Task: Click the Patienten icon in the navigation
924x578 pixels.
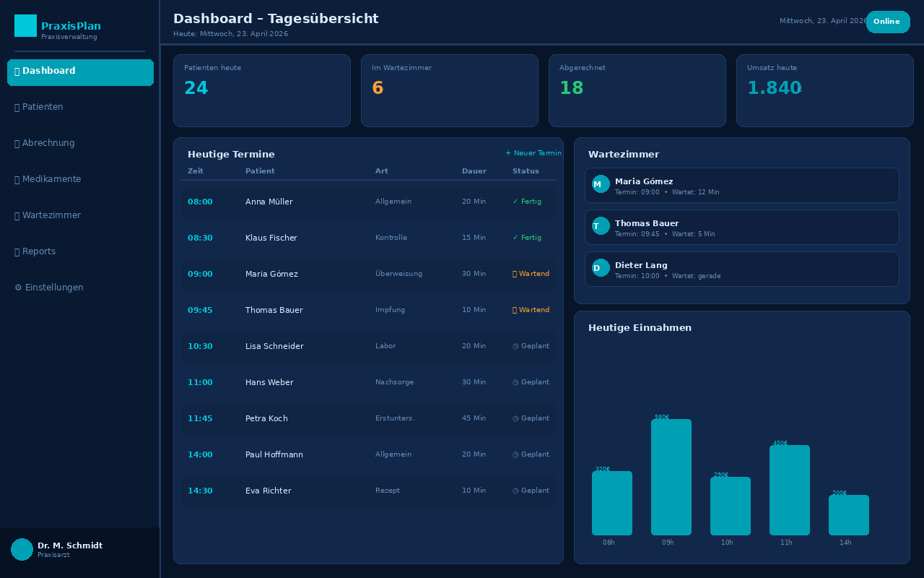Action: tap(16, 106)
